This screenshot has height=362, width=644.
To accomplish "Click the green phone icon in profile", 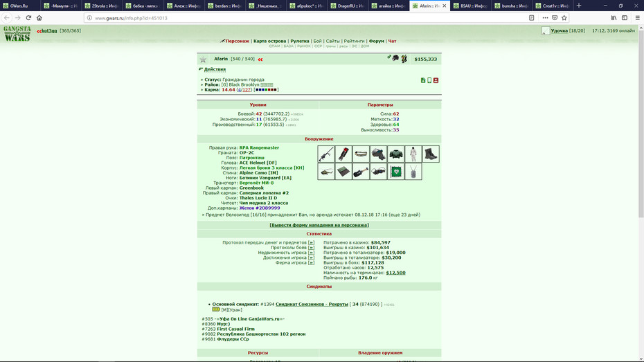I will tap(429, 80).
